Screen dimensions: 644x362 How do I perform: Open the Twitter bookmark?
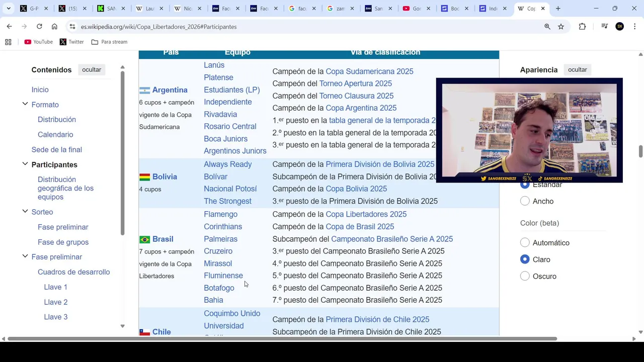pos(71,42)
